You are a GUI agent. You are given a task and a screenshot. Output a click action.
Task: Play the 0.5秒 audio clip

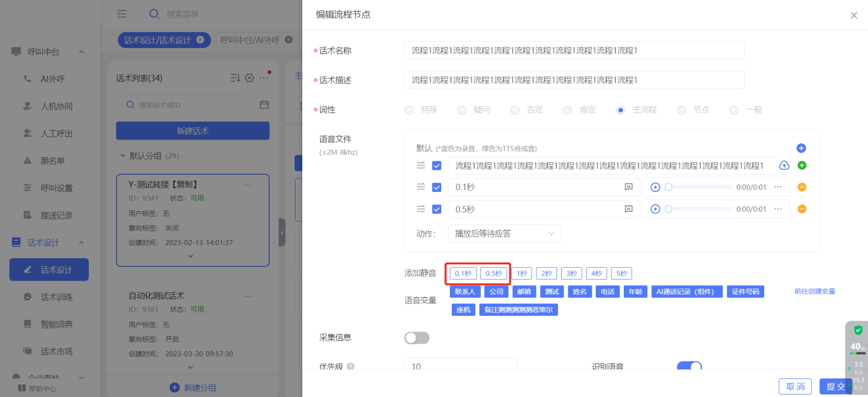tap(655, 209)
